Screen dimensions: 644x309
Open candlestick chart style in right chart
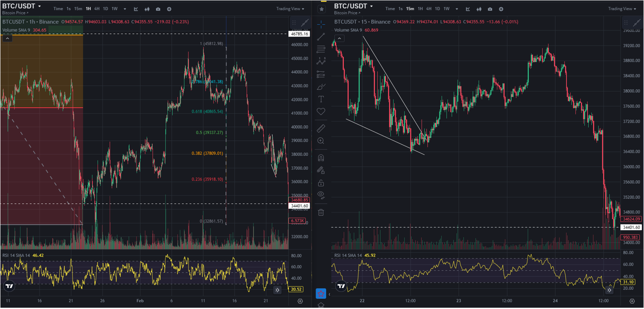[479, 9]
